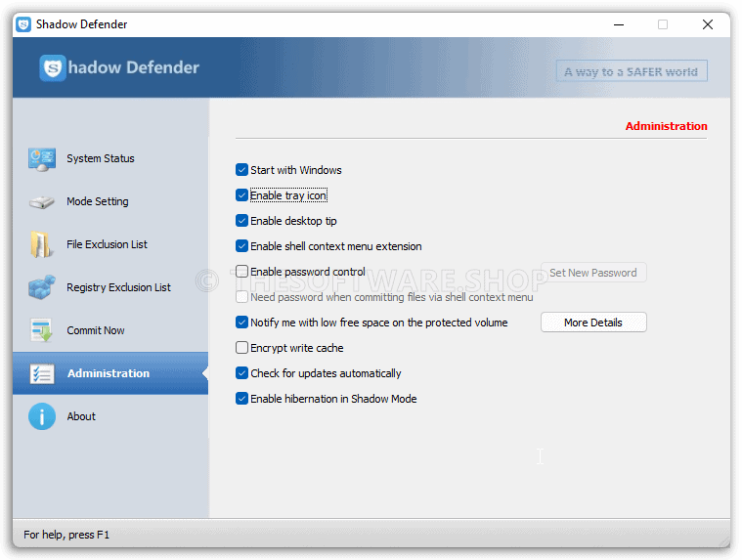
Task: Click the red Administration page heading
Action: click(x=666, y=126)
